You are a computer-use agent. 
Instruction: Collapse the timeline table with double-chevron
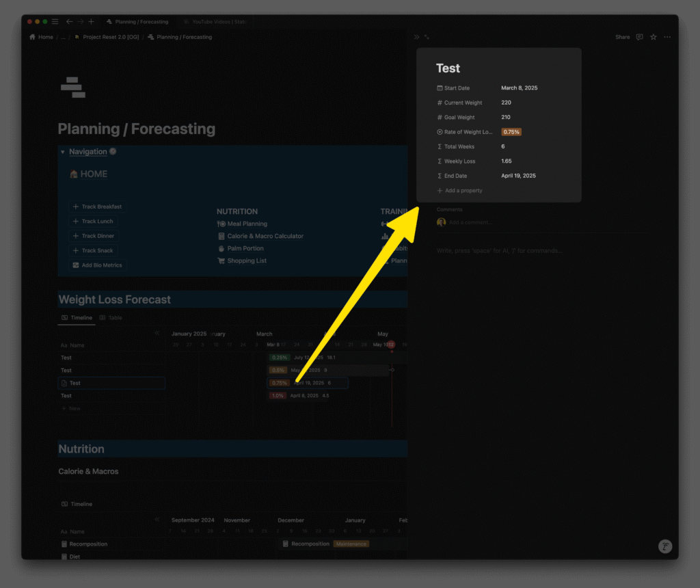point(157,334)
